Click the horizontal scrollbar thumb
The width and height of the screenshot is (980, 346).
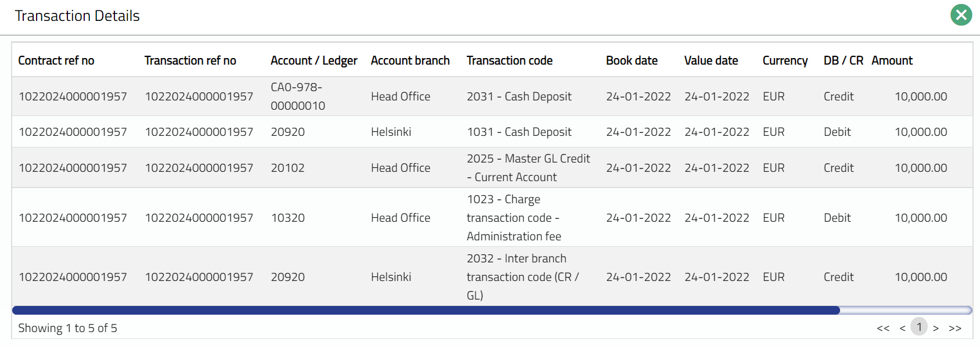(x=426, y=310)
